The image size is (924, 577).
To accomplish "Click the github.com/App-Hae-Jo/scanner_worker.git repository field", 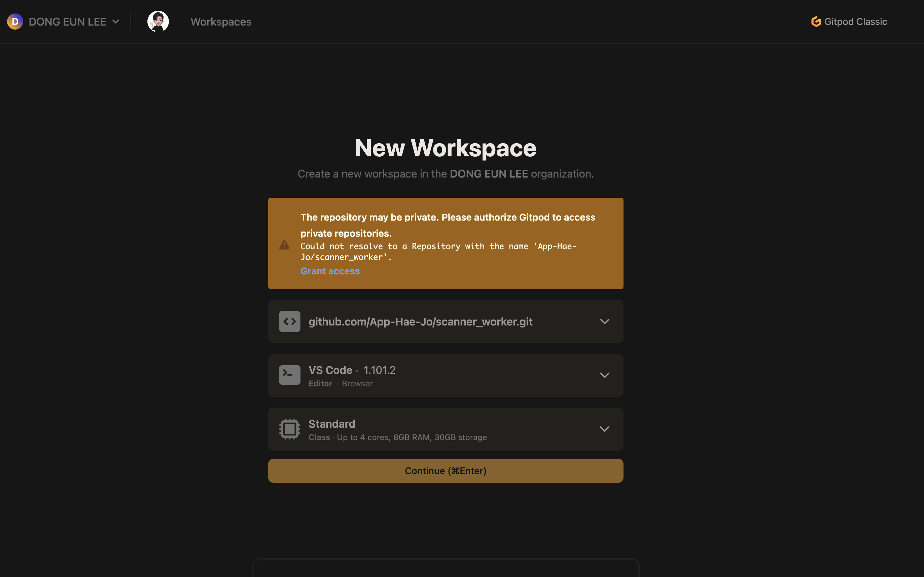I will tap(420, 322).
